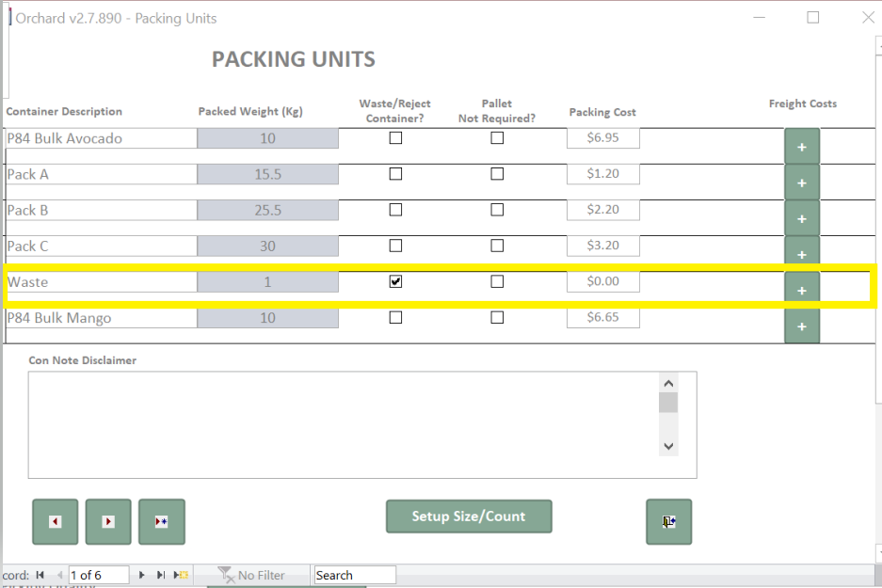Image resolution: width=882 pixels, height=588 pixels.
Task: Go to last record in navigation bar
Action: (x=161, y=575)
